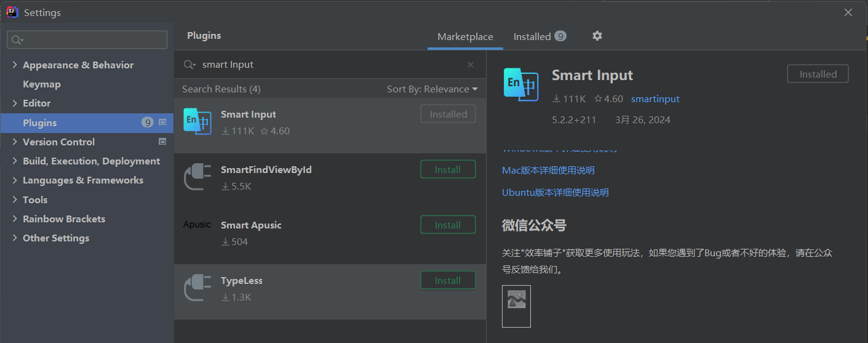Expand Build, Execution, Deployment
The height and width of the screenshot is (343, 868).
tap(15, 161)
